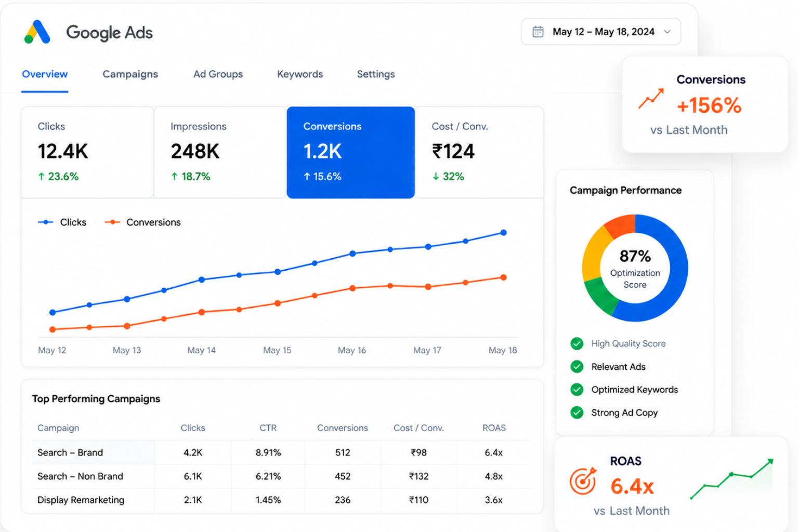Select the blue Conversions metric card
798x532 pixels.
[351, 152]
